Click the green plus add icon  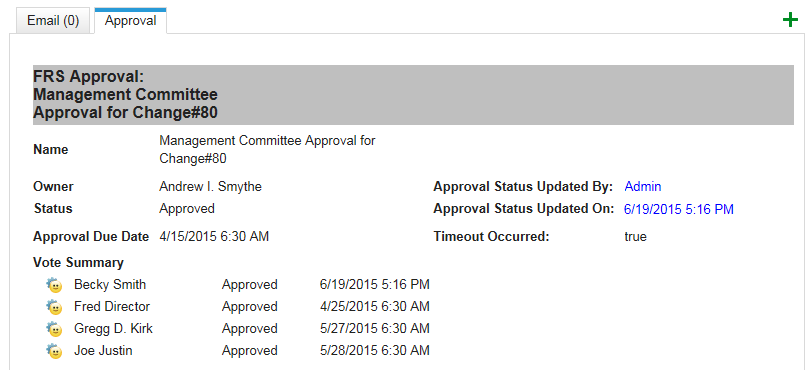coord(789,20)
